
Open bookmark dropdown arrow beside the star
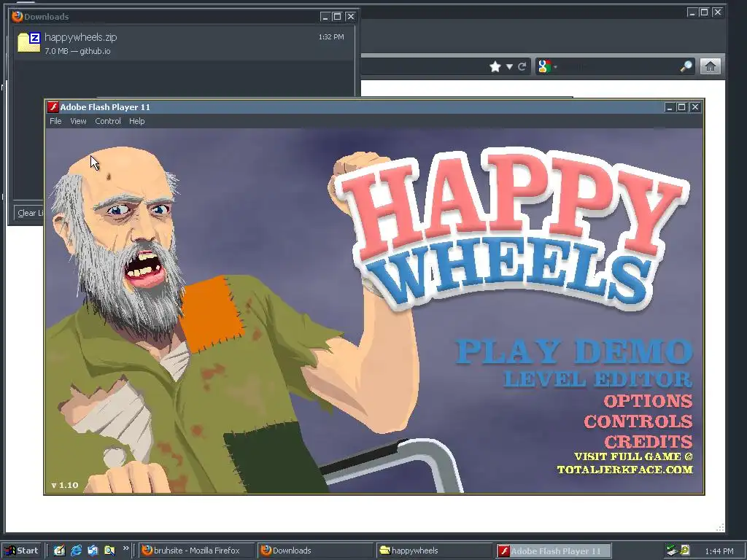(x=509, y=66)
